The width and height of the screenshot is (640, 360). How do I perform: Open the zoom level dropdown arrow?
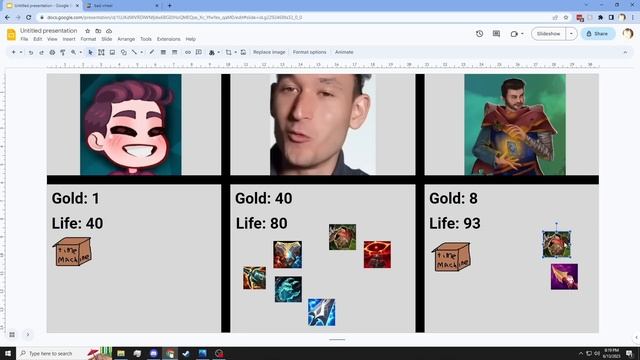click(x=80, y=52)
